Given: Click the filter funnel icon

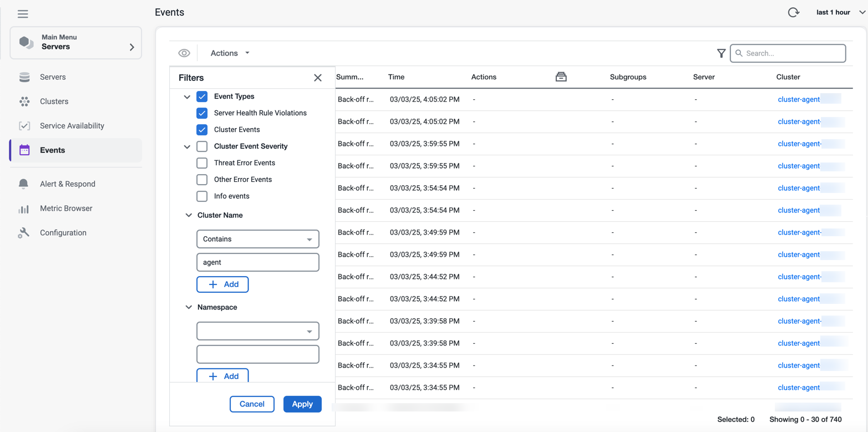Looking at the screenshot, I should coord(721,53).
